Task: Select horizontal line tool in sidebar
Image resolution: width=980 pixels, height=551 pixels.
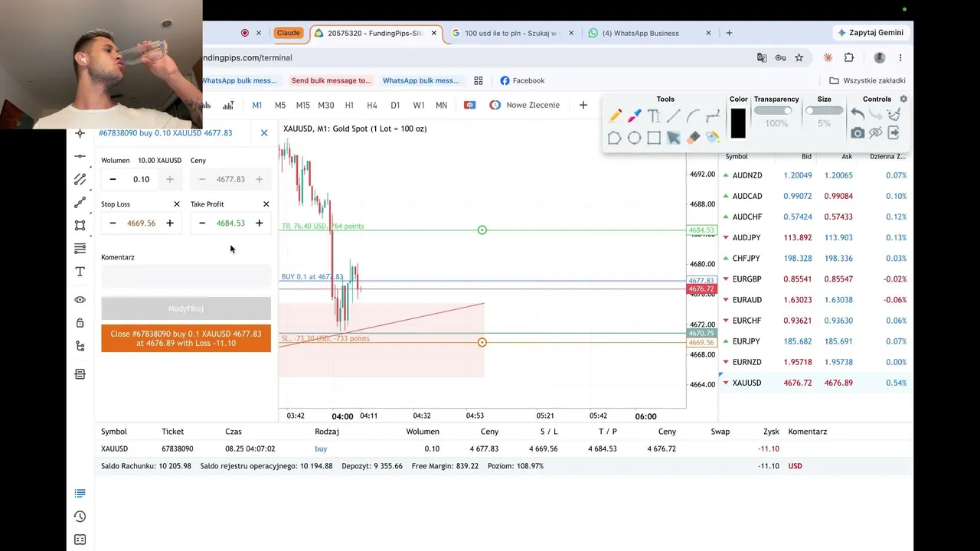Action: [80, 156]
